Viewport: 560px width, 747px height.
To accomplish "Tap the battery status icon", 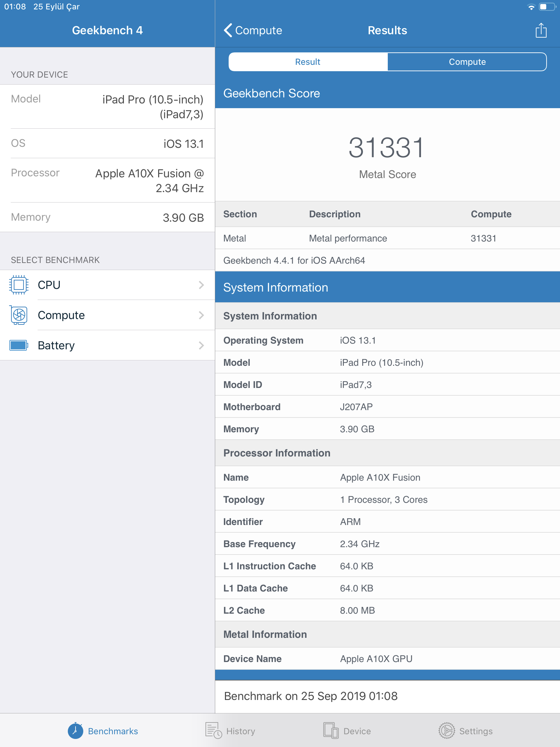I will click(547, 7).
